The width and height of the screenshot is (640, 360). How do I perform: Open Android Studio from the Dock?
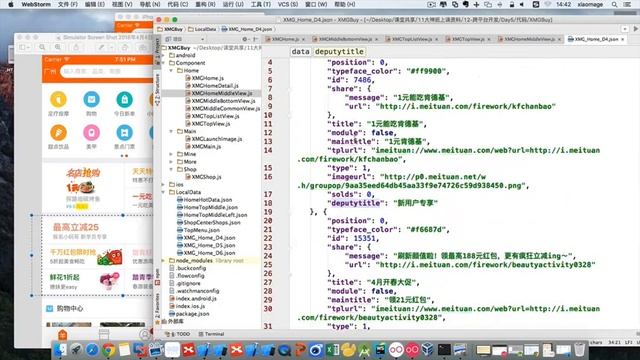364,350
